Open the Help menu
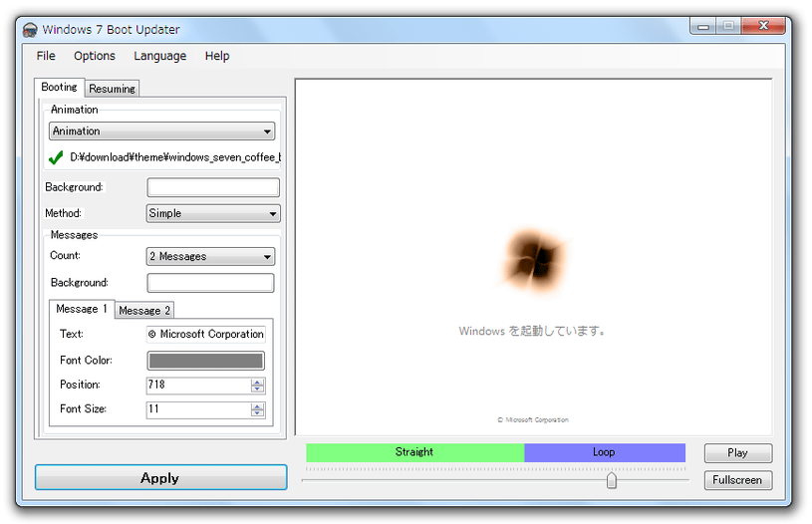This screenshot has width=812, height=524. 217,56
